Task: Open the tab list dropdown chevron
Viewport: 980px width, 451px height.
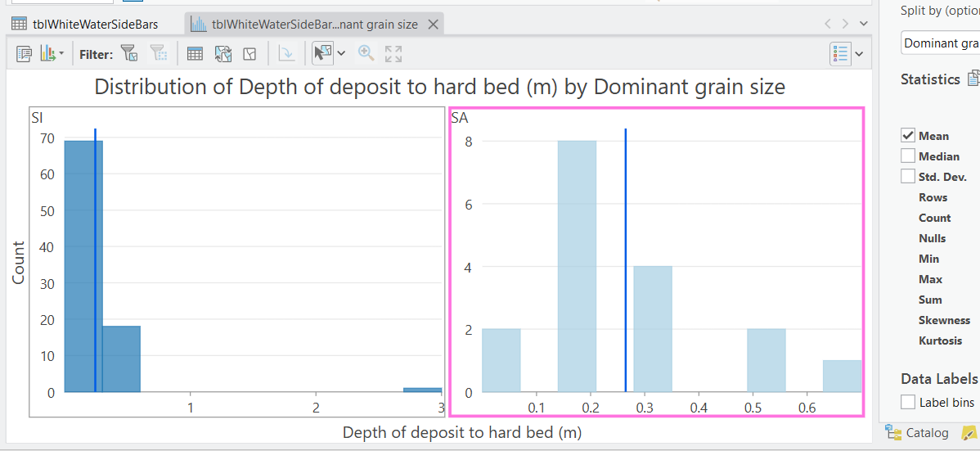Action: (x=864, y=24)
